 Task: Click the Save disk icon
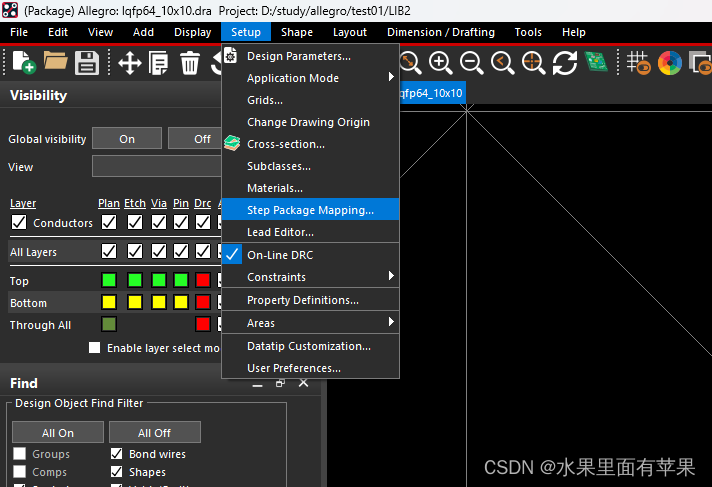87,64
